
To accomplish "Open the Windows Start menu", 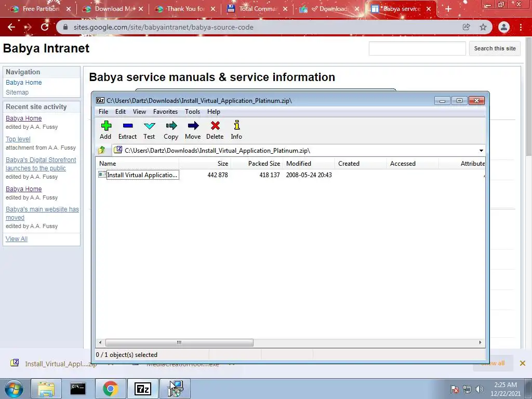I will point(14,389).
